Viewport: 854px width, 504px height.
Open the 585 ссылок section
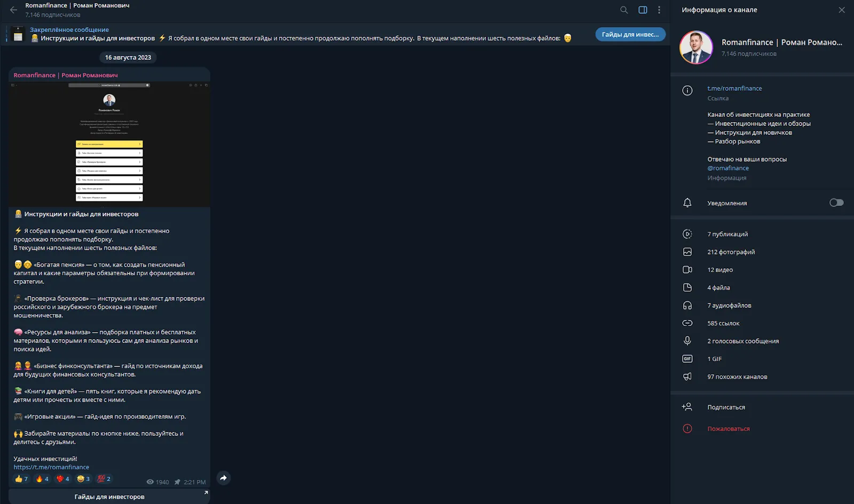(762, 323)
